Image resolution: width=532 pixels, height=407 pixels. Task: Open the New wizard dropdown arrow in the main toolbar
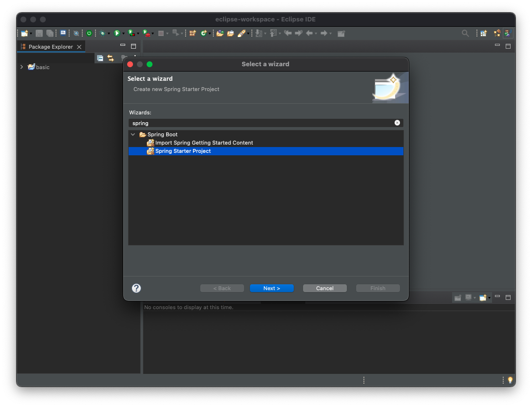pyautogui.click(x=31, y=34)
